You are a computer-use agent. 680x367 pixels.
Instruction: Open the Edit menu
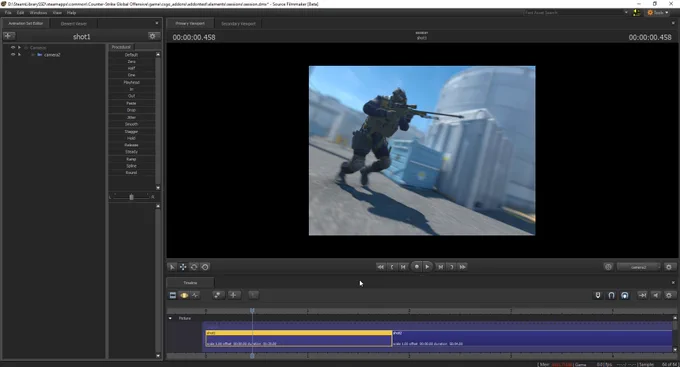pos(20,13)
